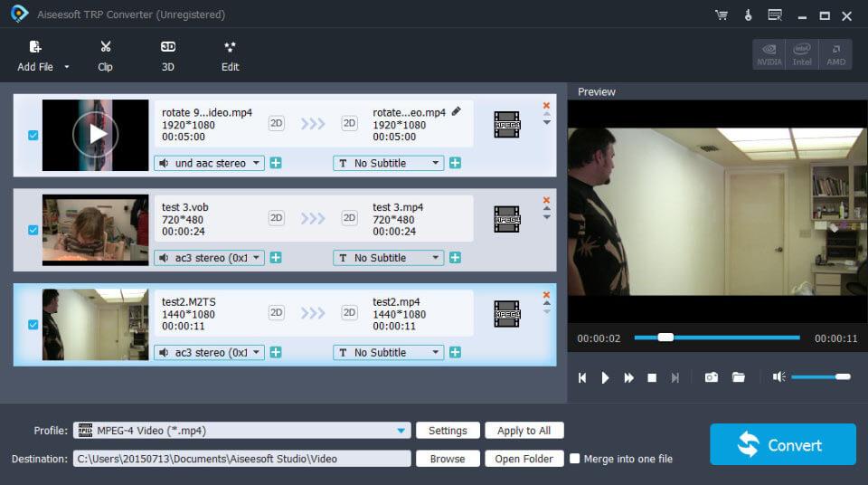Open the Profile MPEG-4 Video dropdown
Viewport: 868px width, 485px height.
[x=242, y=431]
